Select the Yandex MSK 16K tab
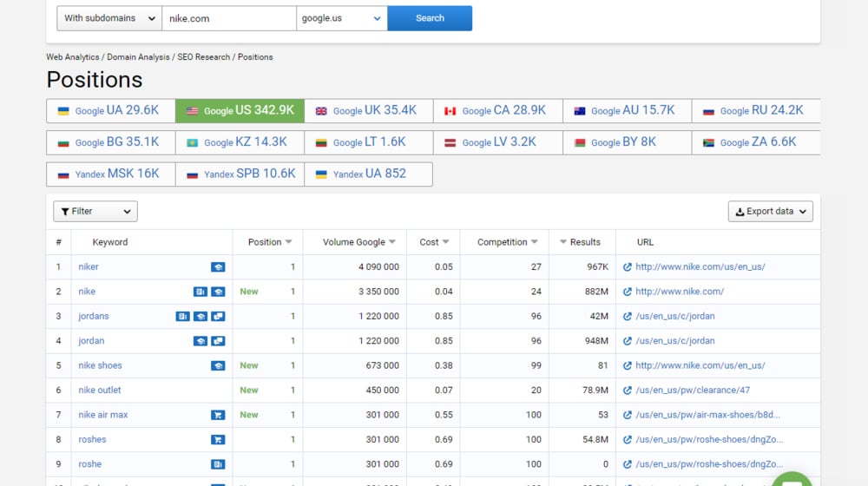Image resolution: width=868 pixels, height=486 pixels. [110, 174]
